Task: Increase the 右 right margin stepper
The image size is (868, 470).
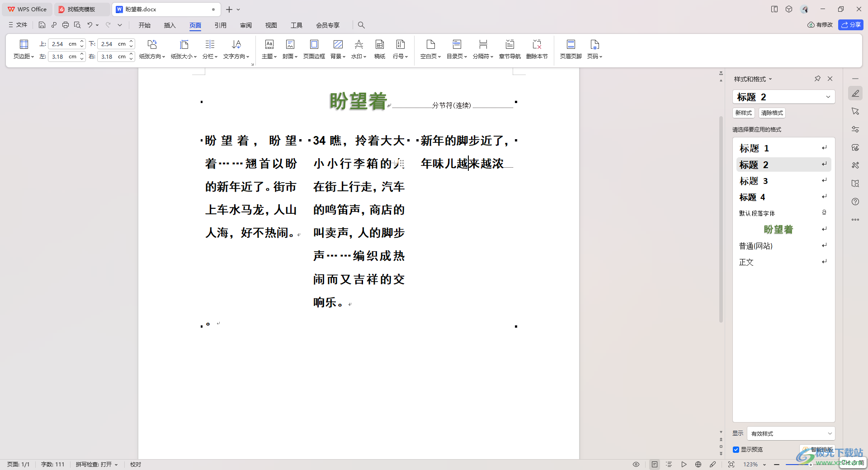Action: 131,54
